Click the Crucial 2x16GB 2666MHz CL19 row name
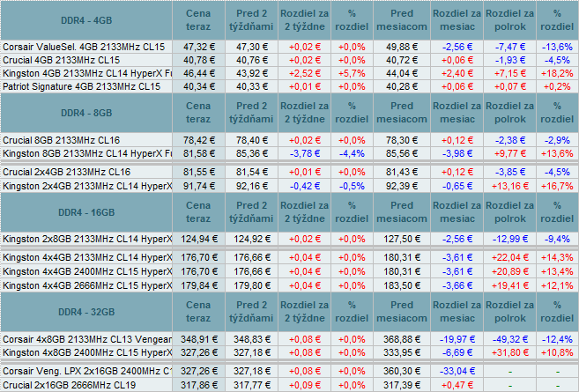 pos(69,385)
